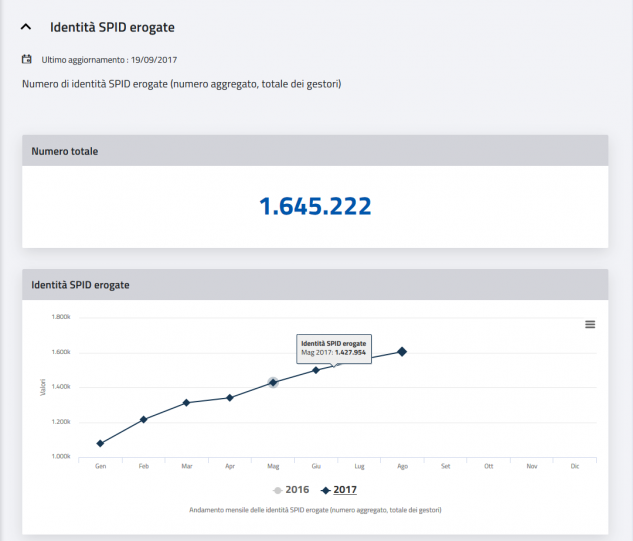This screenshot has height=541, width=633.
Task: Click the Numero totale panel header
Action: tap(64, 151)
